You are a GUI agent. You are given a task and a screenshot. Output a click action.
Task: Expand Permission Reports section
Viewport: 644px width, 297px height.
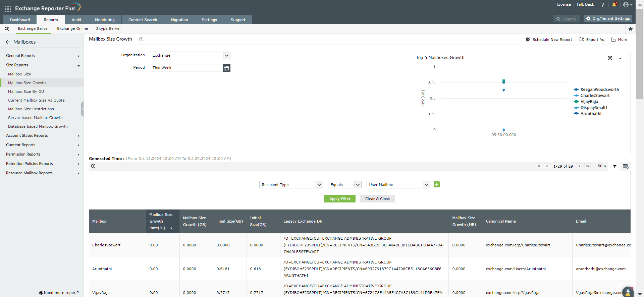click(42, 154)
